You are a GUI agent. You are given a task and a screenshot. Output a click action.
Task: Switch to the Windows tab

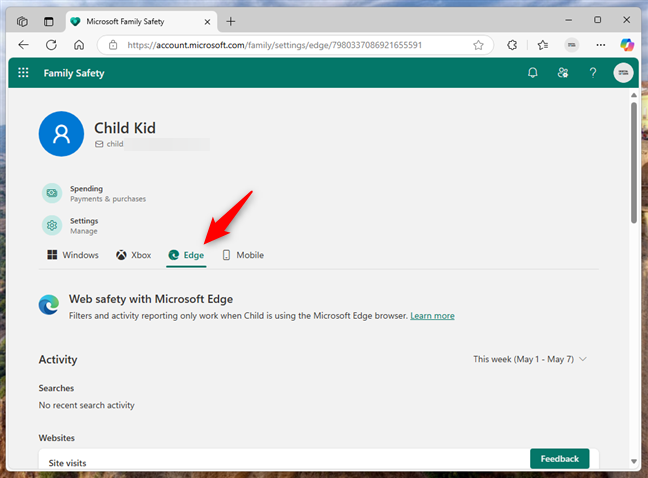point(72,255)
